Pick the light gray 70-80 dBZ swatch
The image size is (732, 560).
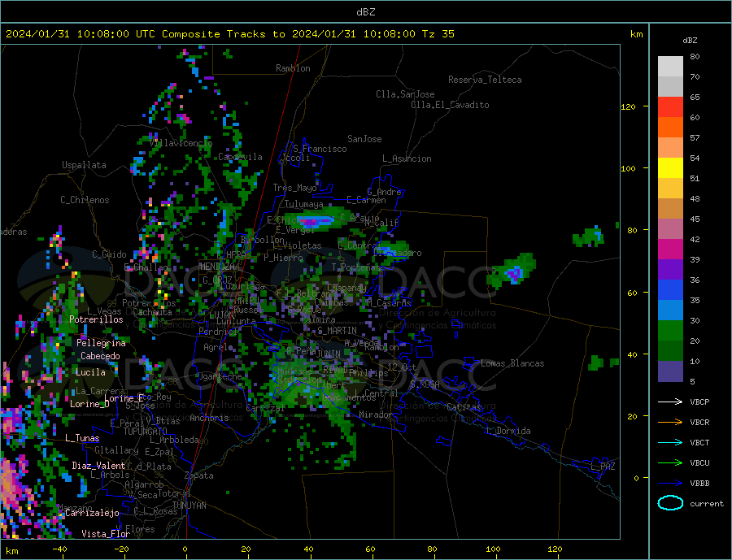(x=670, y=67)
